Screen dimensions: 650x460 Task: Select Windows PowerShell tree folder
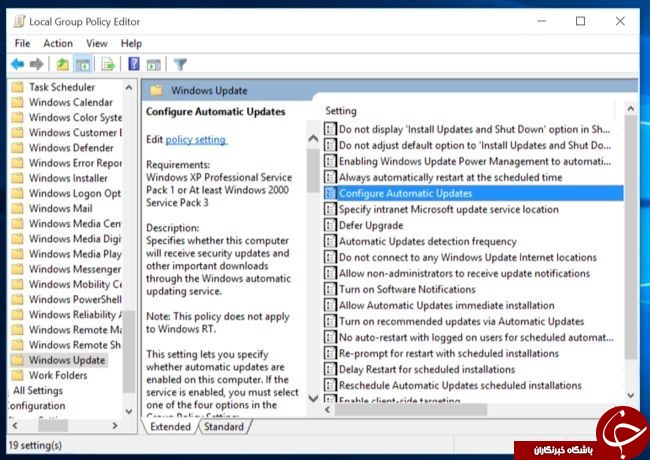click(x=75, y=299)
